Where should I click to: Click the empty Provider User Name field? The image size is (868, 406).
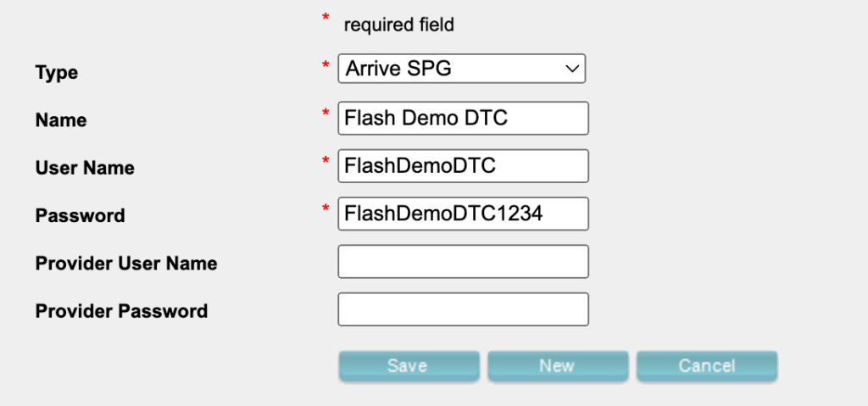[463, 262]
